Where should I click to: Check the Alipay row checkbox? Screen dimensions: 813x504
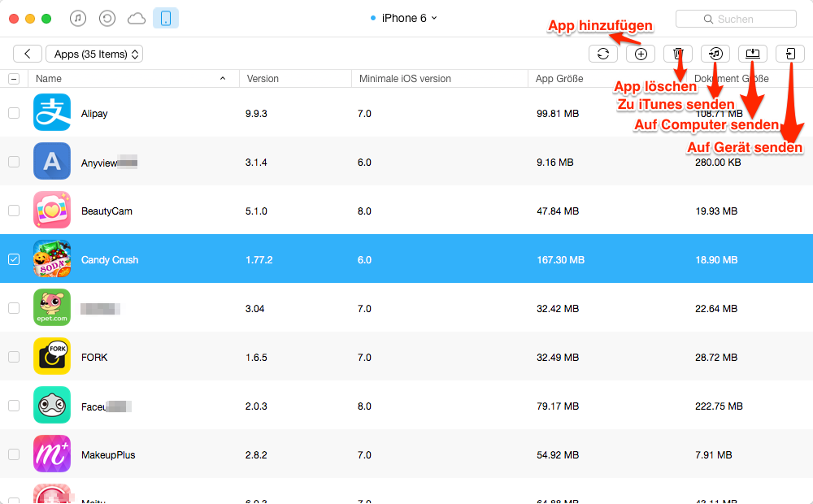click(14, 113)
